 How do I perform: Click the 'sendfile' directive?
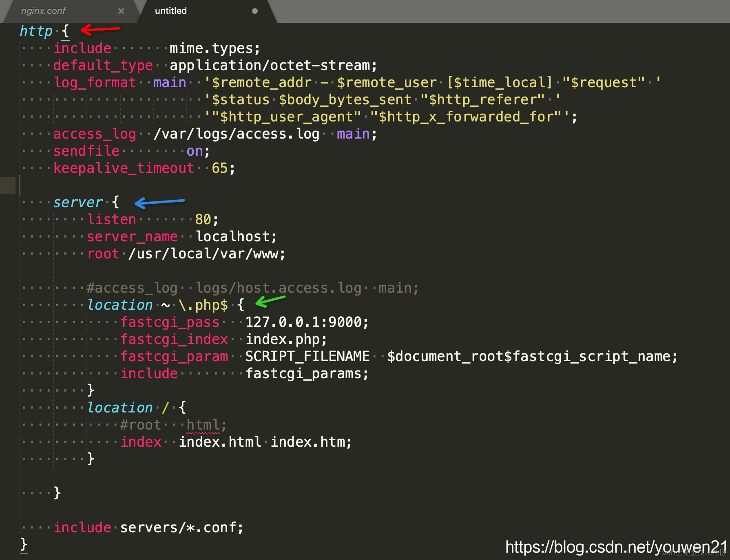click(86, 151)
